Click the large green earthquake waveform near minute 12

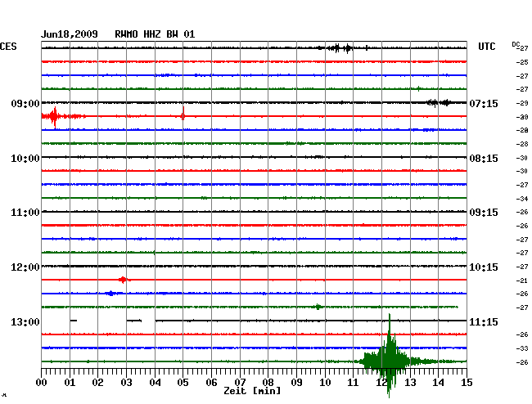click(389, 357)
